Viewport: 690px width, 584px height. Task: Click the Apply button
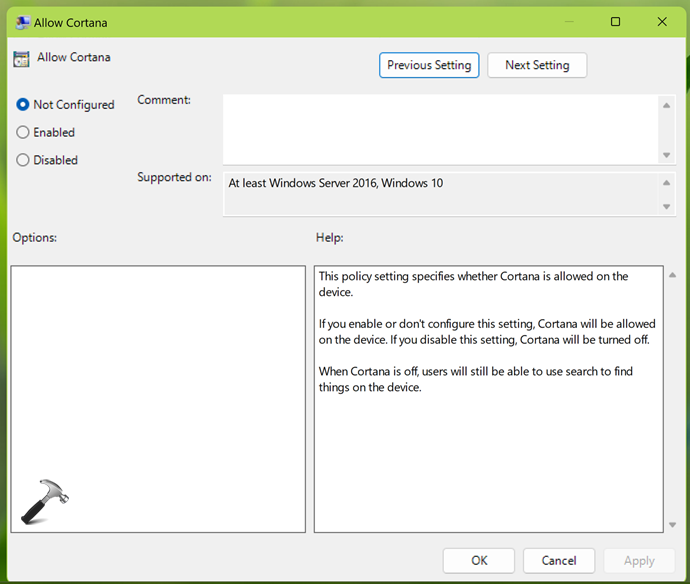click(639, 561)
